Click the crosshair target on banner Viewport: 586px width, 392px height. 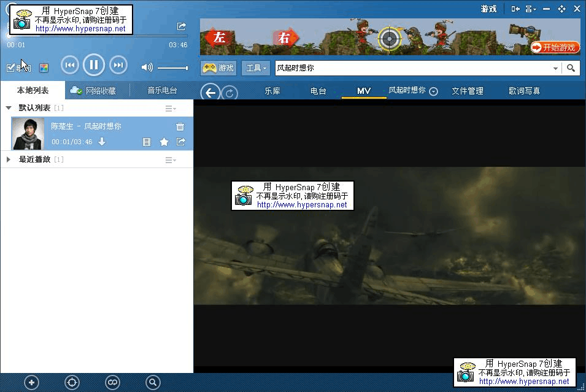(390, 39)
